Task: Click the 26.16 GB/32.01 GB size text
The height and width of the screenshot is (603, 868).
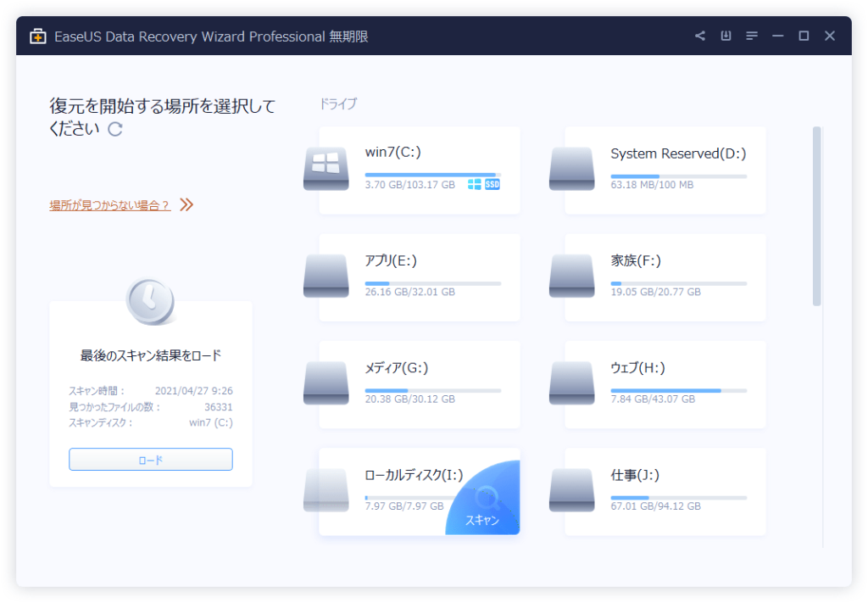Action: [409, 292]
